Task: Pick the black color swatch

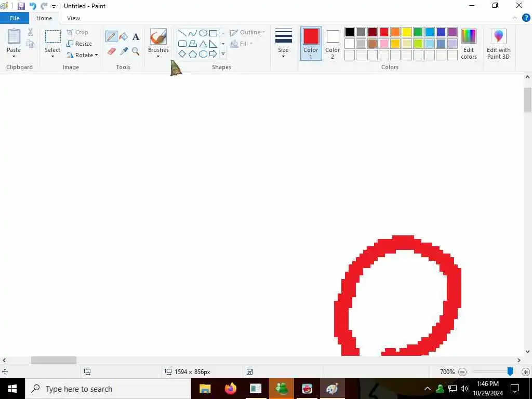Action: (x=350, y=32)
